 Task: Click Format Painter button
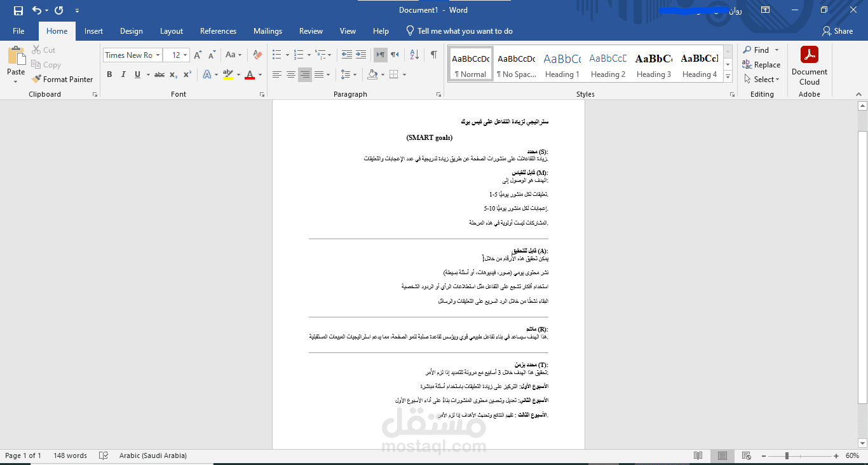pos(62,80)
